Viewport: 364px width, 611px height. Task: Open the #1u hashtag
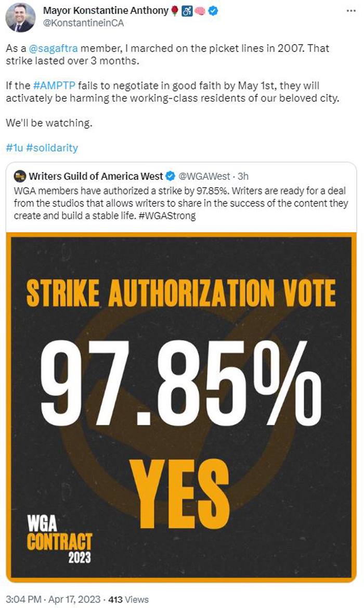tap(15, 148)
